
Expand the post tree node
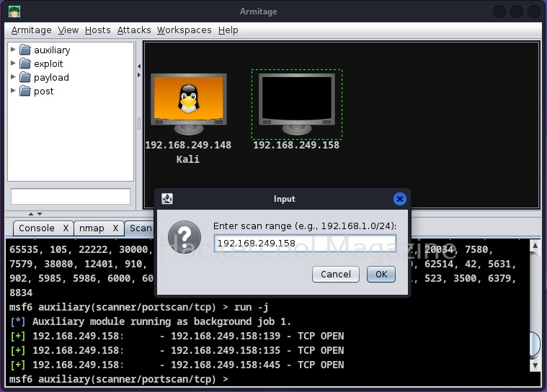13,91
